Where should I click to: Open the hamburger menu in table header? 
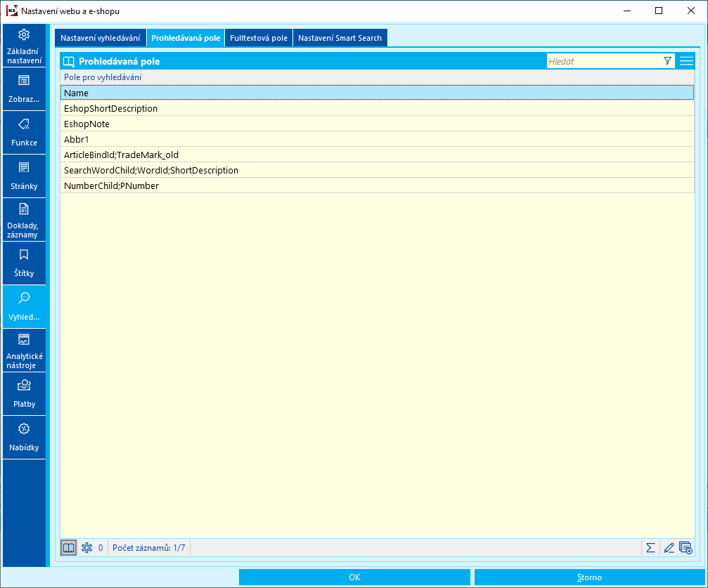(686, 61)
